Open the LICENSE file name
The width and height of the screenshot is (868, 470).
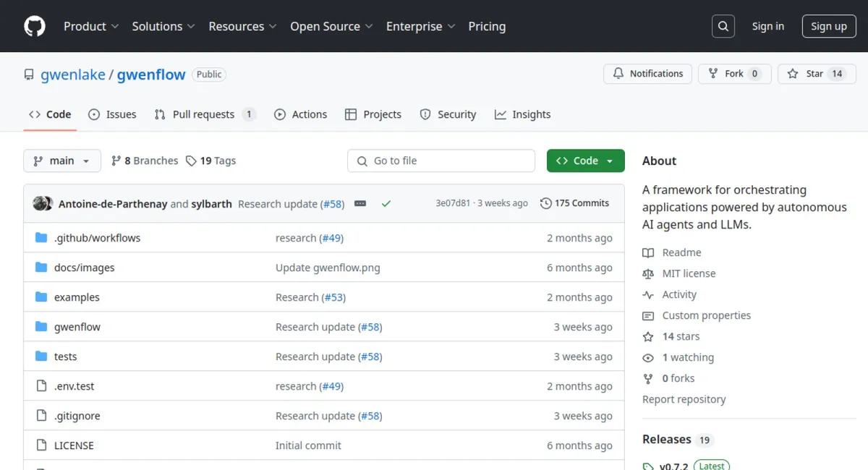tap(74, 445)
